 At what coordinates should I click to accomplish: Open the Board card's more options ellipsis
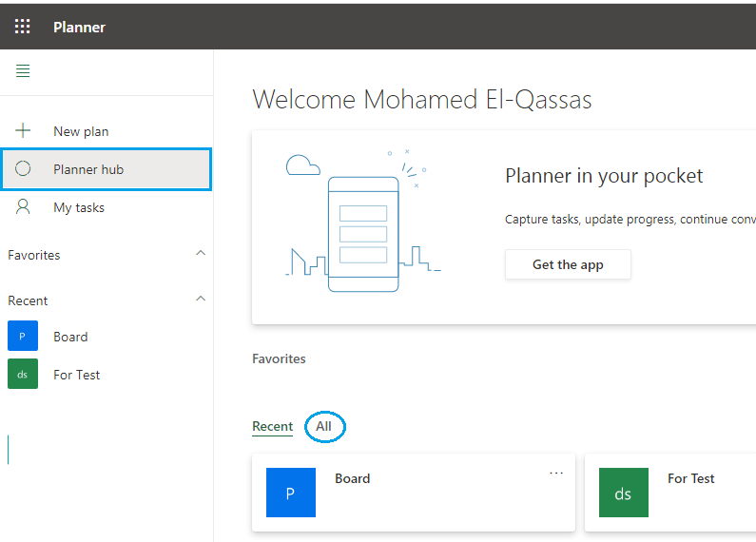556,473
